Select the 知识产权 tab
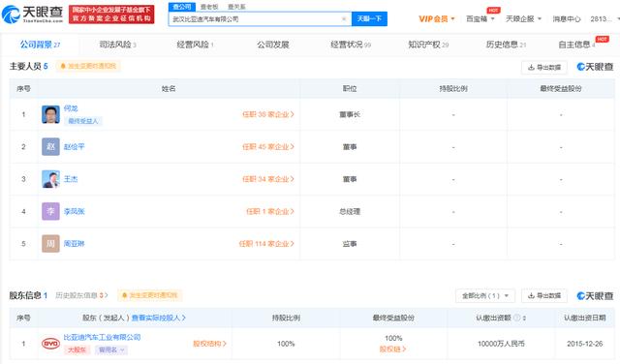Viewport: 620px width, 364px height. pos(428,45)
